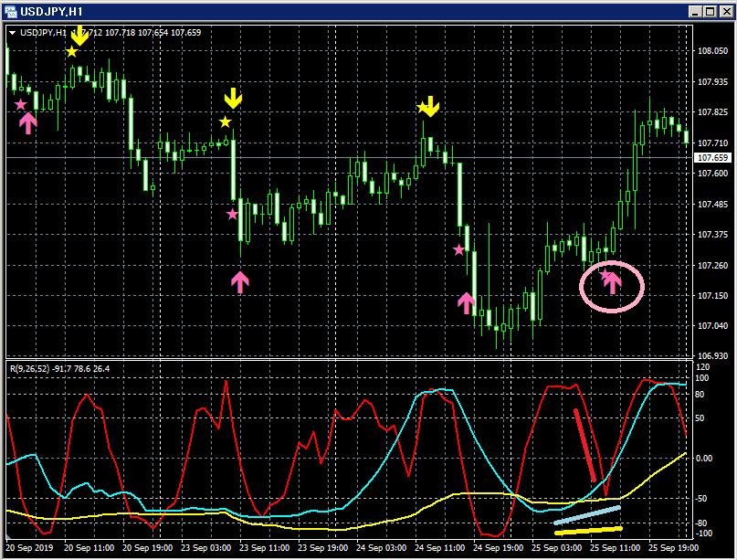This screenshot has height=560, width=737.
Task: Maximize the USDJPY,H1 chart window
Action: point(711,12)
